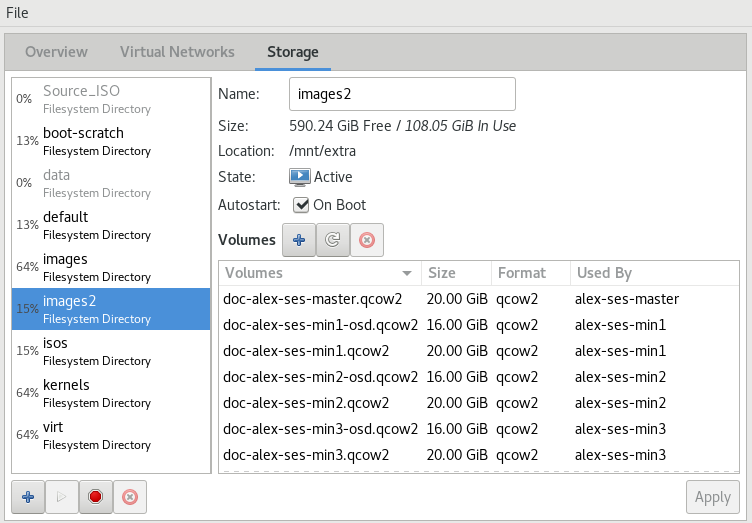Click the add storage pool plus button
This screenshot has height=523, width=752.
pos(28,497)
